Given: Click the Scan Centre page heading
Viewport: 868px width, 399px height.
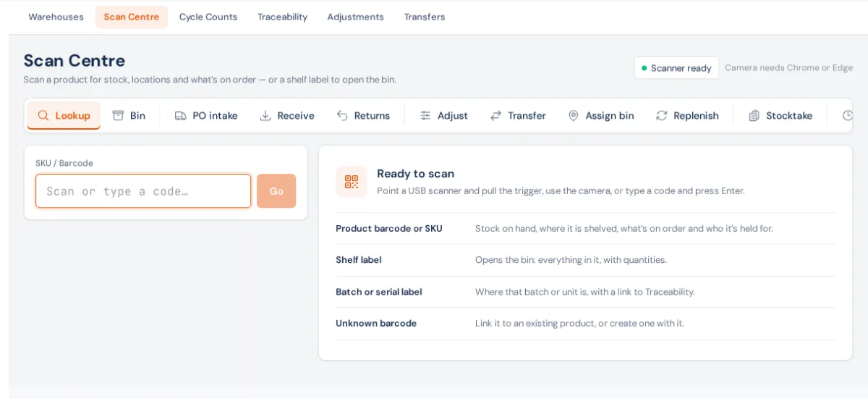Looking at the screenshot, I should 75,61.
